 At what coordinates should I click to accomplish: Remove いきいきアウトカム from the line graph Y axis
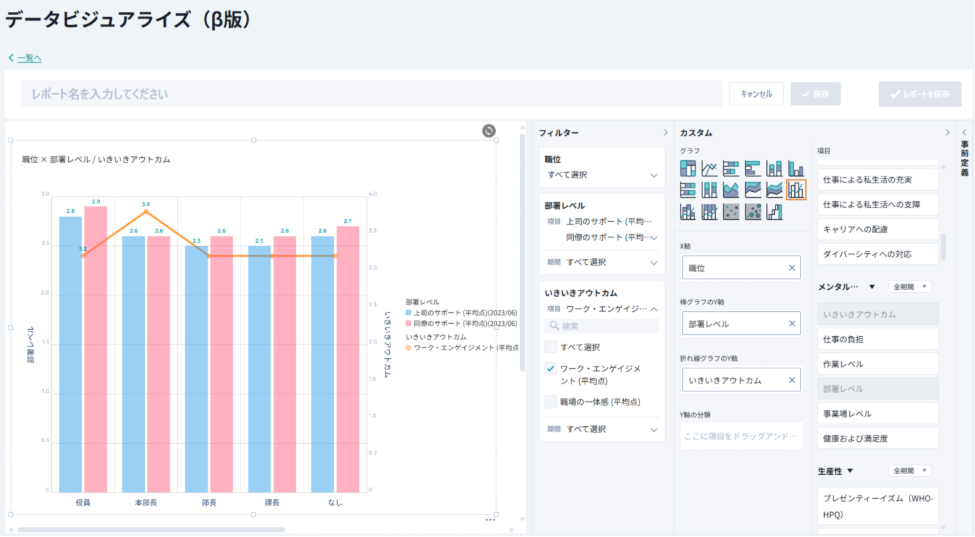792,380
